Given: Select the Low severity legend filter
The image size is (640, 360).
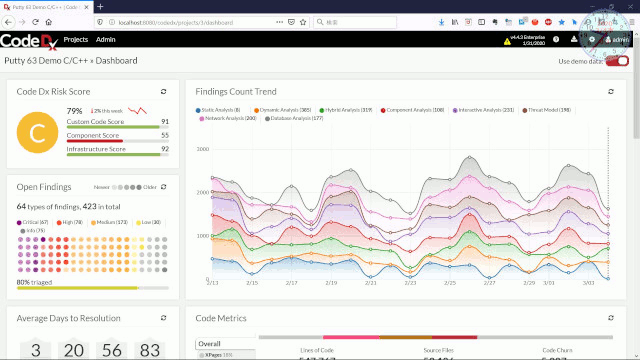Looking at the screenshot, I should click(149, 222).
